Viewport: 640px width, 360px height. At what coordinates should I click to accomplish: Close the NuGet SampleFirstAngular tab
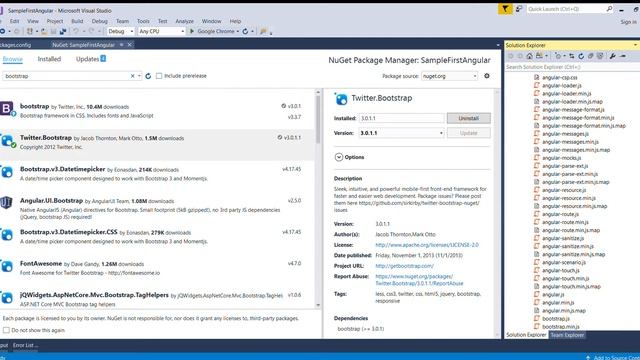pyautogui.click(x=129, y=44)
